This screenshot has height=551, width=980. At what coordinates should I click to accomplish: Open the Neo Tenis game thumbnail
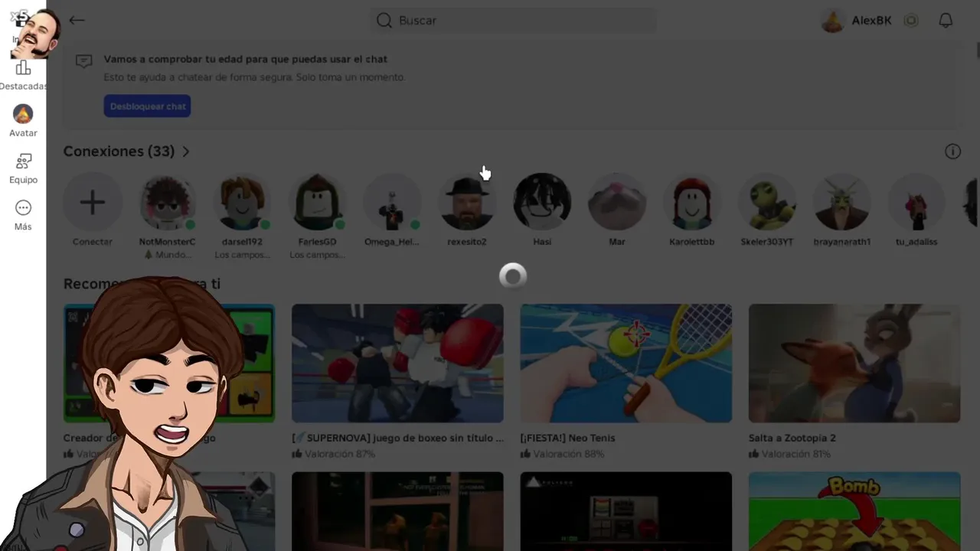click(626, 364)
